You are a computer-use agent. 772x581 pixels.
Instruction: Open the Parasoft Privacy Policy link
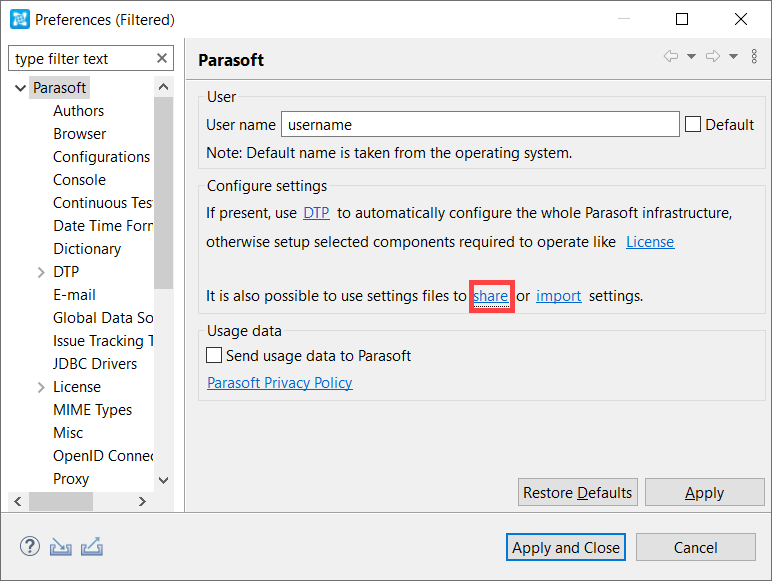280,383
